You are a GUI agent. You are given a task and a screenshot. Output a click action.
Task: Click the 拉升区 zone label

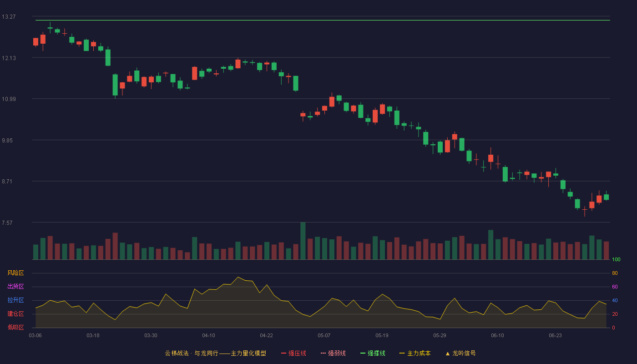pos(15,300)
